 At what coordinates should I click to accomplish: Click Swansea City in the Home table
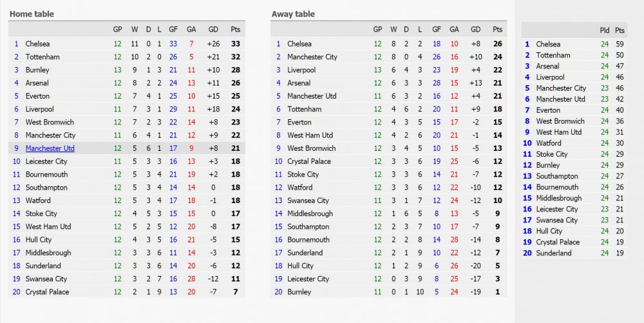click(x=46, y=279)
